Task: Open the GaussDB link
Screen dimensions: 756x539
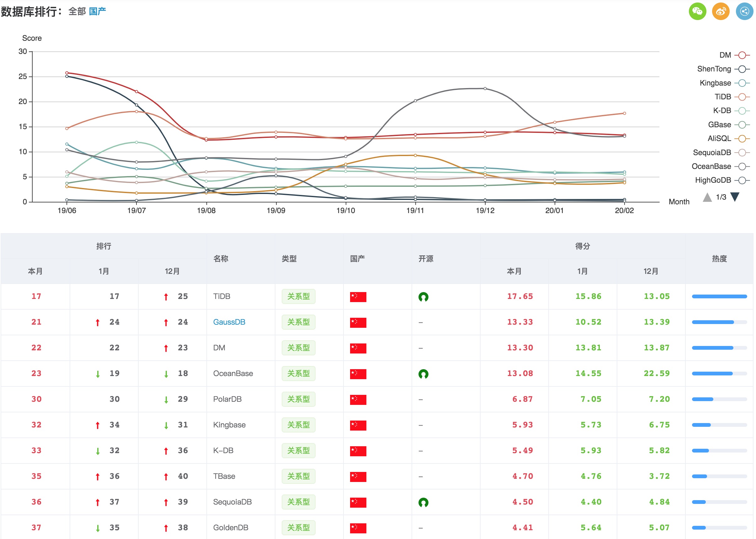Action: point(229,322)
